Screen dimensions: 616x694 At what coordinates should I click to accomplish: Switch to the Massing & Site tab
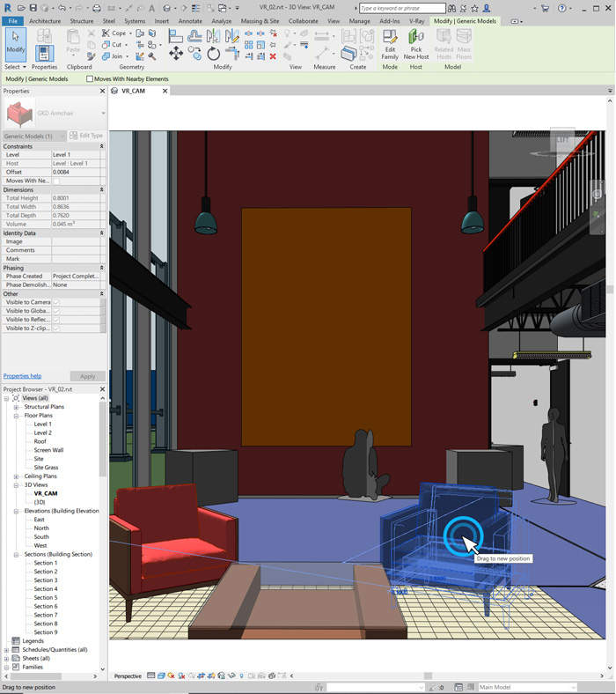[x=260, y=20]
